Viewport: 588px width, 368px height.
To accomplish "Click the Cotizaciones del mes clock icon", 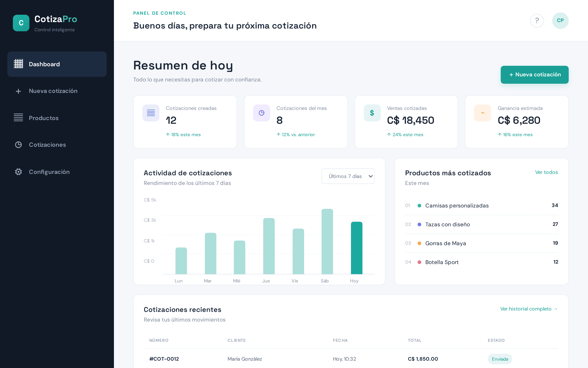I will (x=261, y=113).
